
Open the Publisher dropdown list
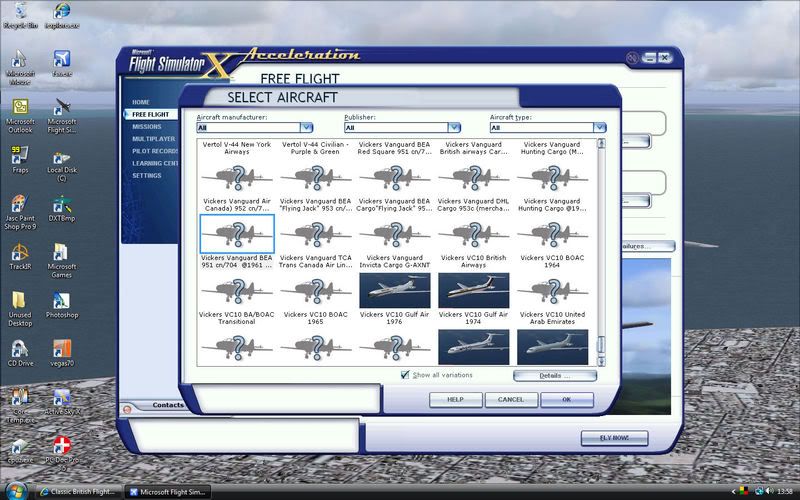[x=454, y=128]
